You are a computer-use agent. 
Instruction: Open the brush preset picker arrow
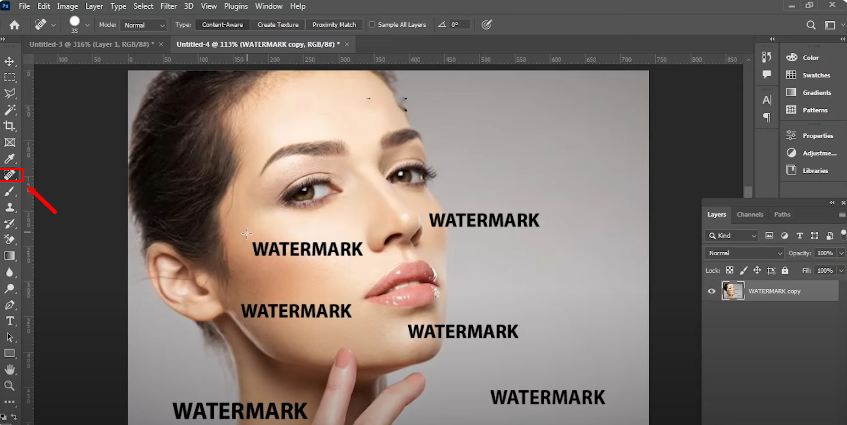(x=88, y=25)
